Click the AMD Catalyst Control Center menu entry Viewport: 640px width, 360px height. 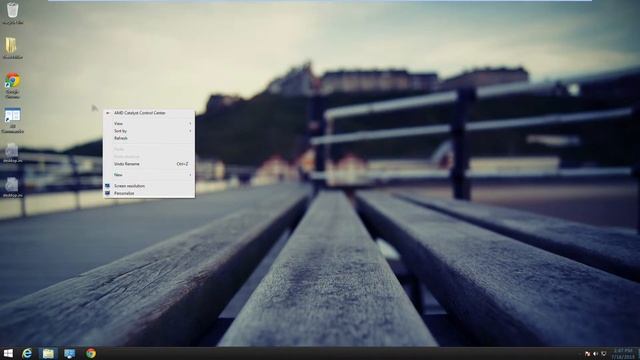pyautogui.click(x=149, y=113)
